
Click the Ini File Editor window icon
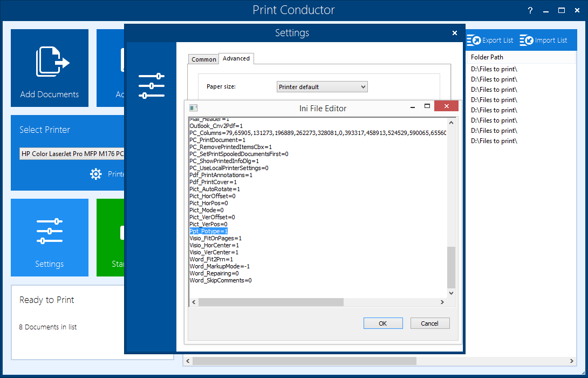pyautogui.click(x=194, y=108)
